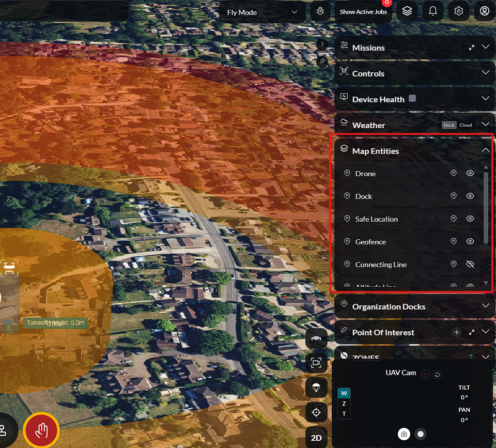Click the pin panel icon
The height and width of the screenshot is (448, 496).
(x=322, y=61)
